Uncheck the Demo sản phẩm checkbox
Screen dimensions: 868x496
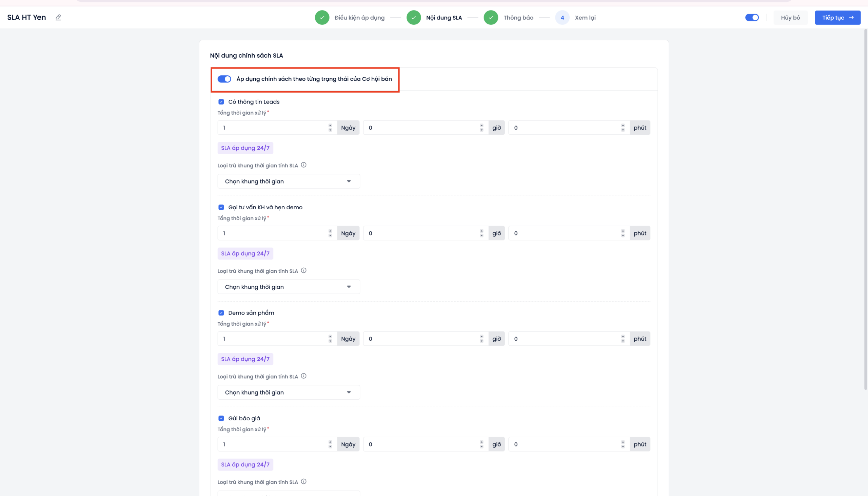coord(221,313)
